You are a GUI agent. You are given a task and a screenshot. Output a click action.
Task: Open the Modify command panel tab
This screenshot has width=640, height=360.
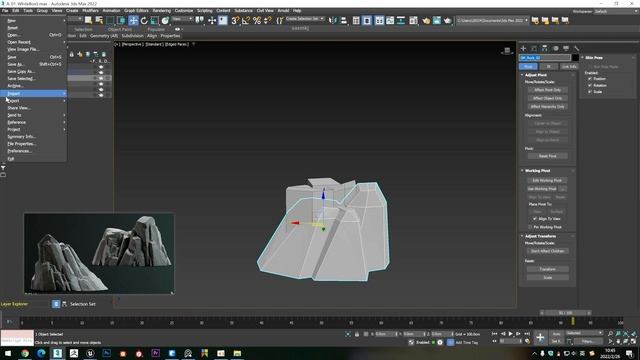pyautogui.click(x=534, y=48)
